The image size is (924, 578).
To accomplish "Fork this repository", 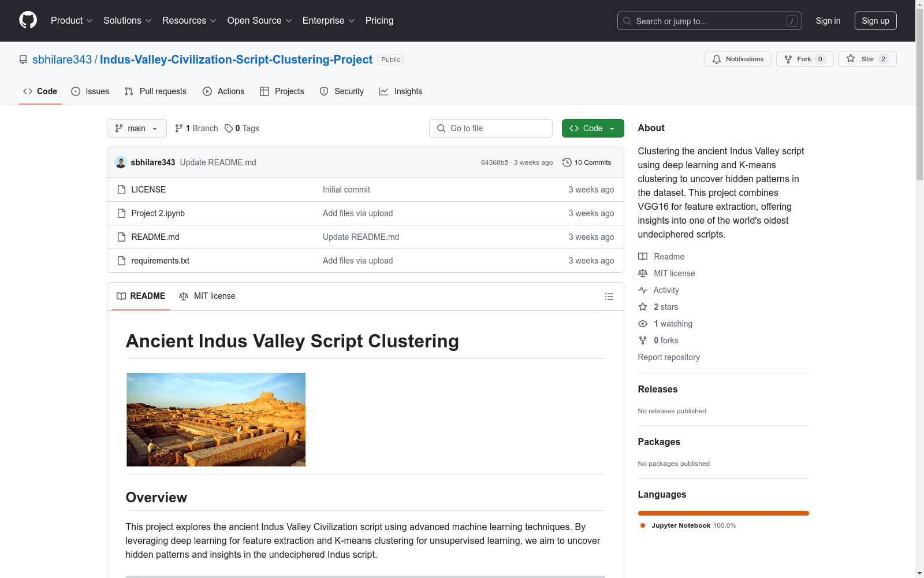I will pyautogui.click(x=805, y=59).
